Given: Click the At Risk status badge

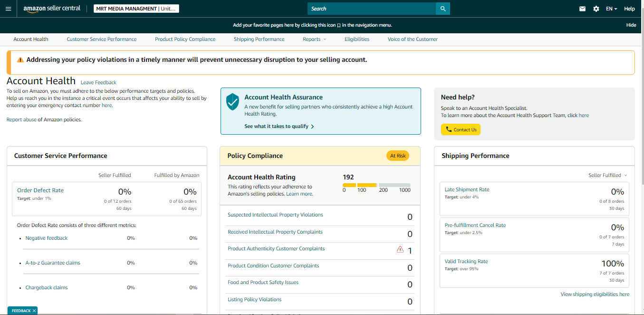Looking at the screenshot, I should click(x=398, y=156).
